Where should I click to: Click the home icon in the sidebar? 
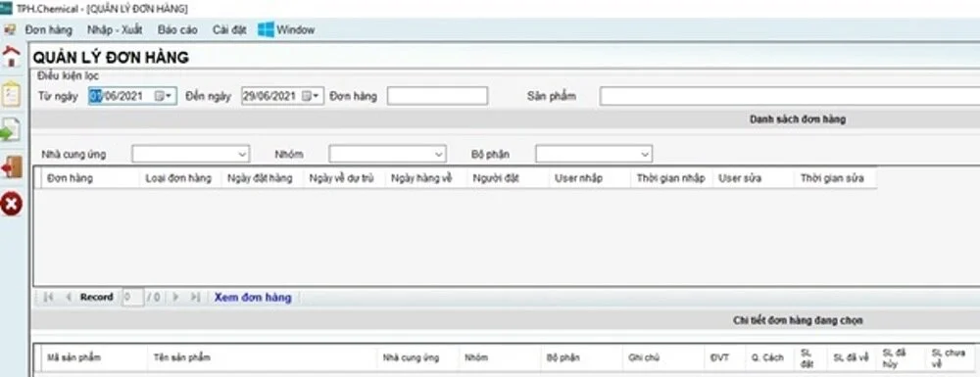[x=11, y=57]
